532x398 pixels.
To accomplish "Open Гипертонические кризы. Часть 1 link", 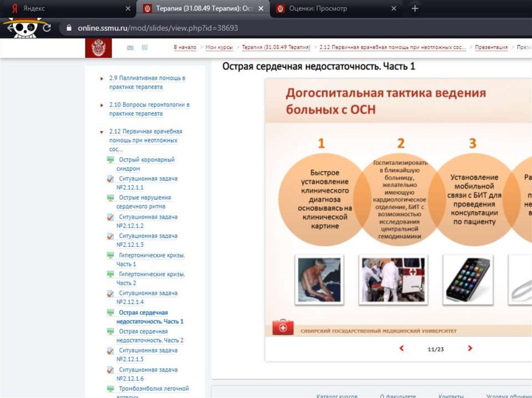I will click(151, 259).
